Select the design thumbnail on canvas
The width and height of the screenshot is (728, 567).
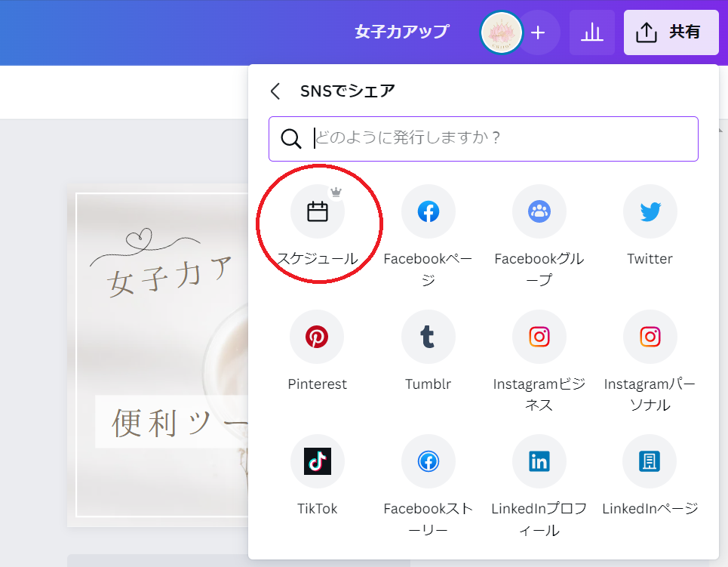click(x=158, y=355)
